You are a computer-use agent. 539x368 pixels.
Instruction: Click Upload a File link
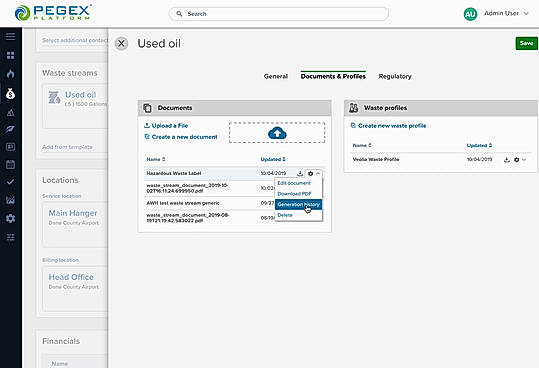pos(166,125)
